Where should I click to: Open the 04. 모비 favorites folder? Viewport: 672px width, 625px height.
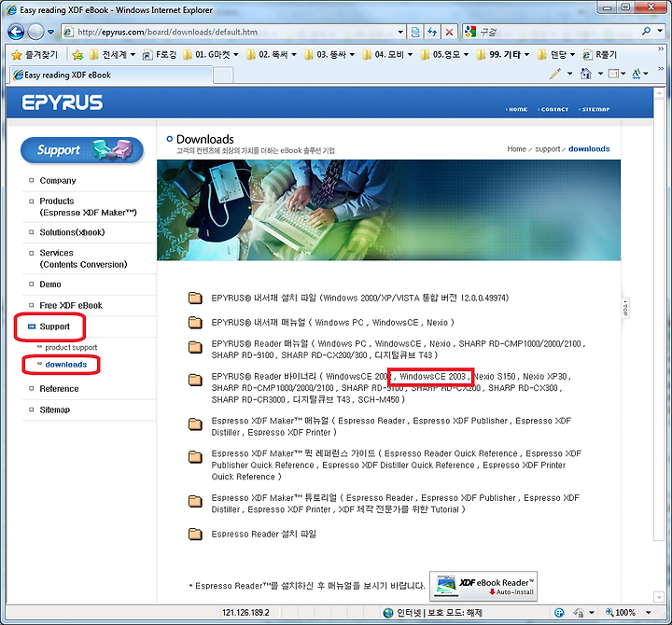click(387, 55)
